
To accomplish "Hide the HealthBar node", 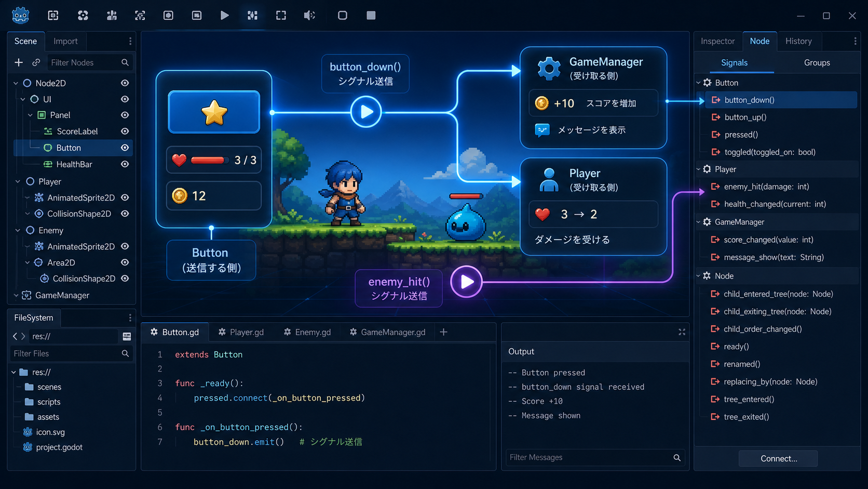I will [125, 164].
